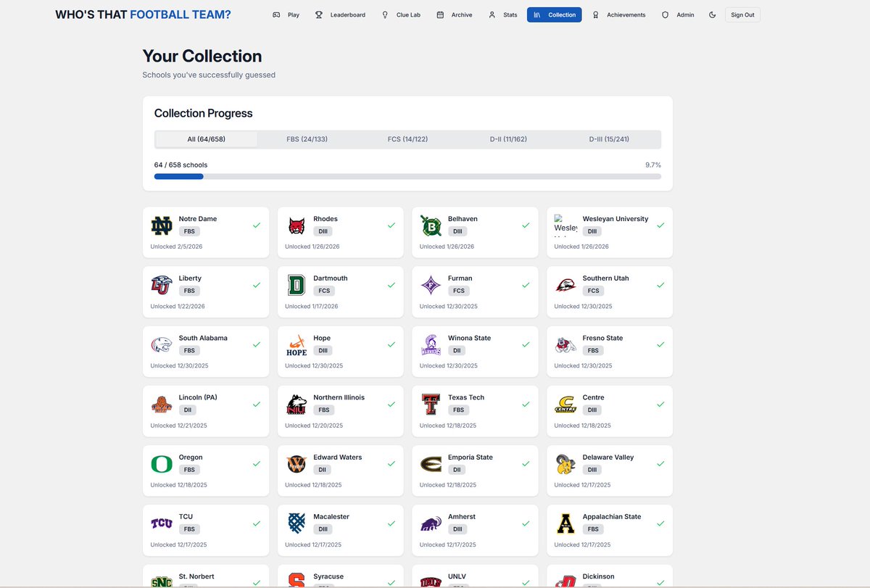Select the All (64/658) tab
This screenshot has width=870, height=588.
pos(206,139)
